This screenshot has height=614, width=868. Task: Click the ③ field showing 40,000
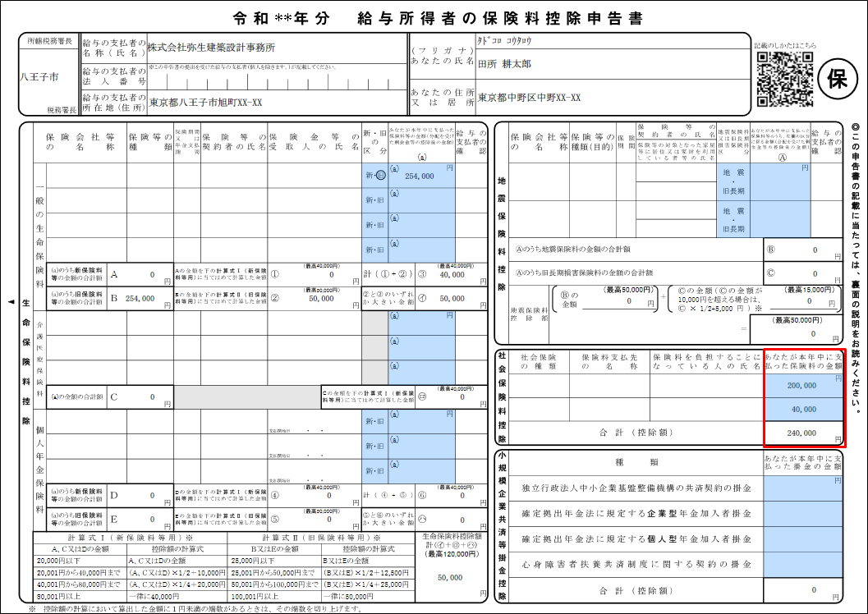point(451,274)
